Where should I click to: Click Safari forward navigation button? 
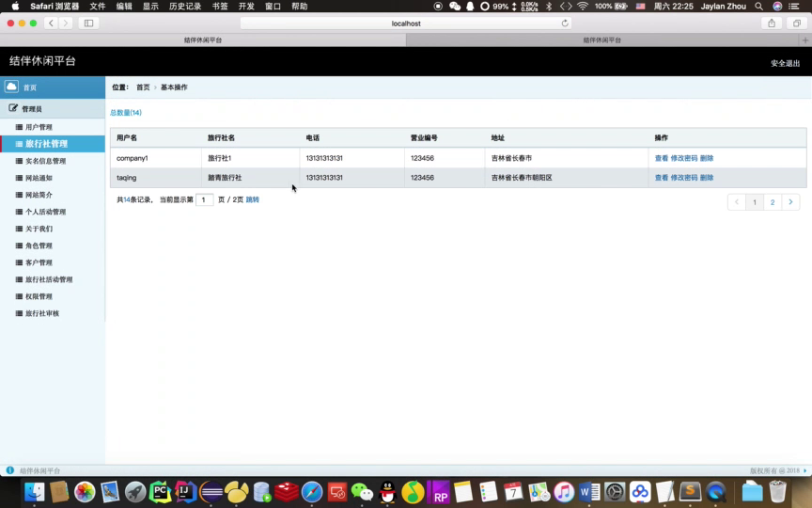tap(65, 23)
